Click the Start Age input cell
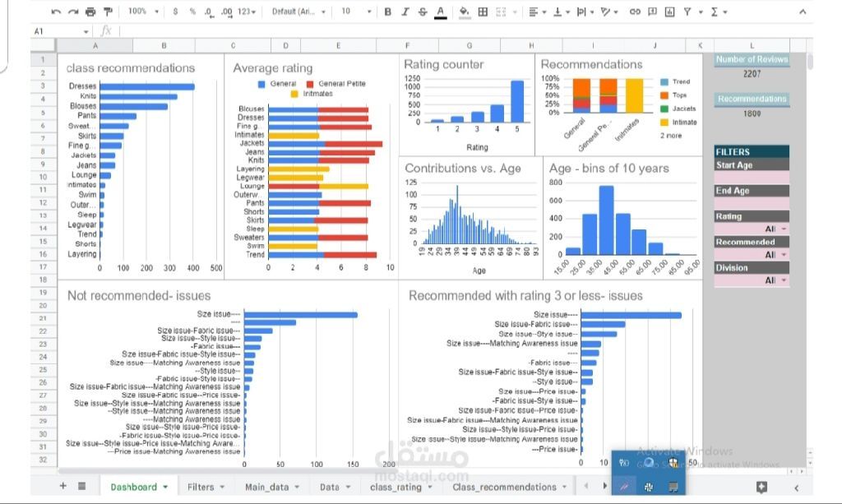 coord(752,177)
